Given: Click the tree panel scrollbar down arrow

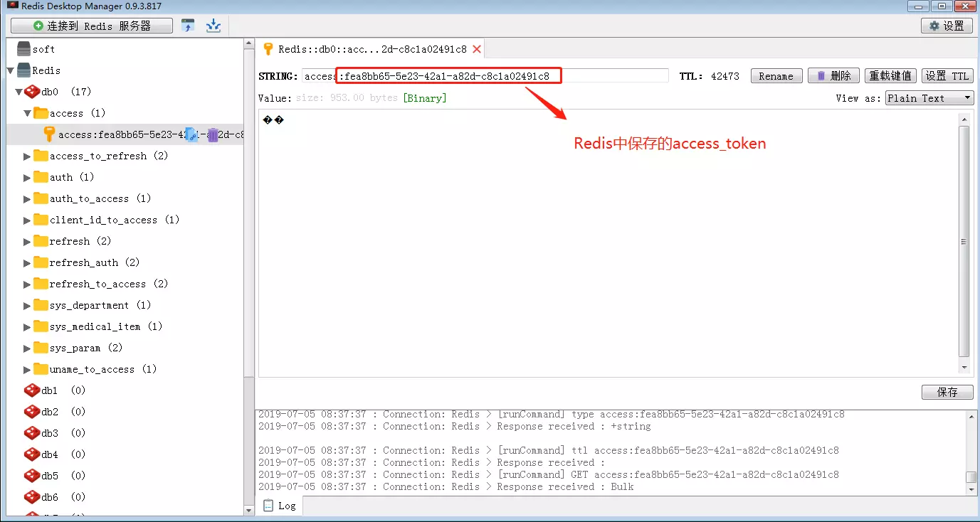Looking at the screenshot, I should click(249, 510).
